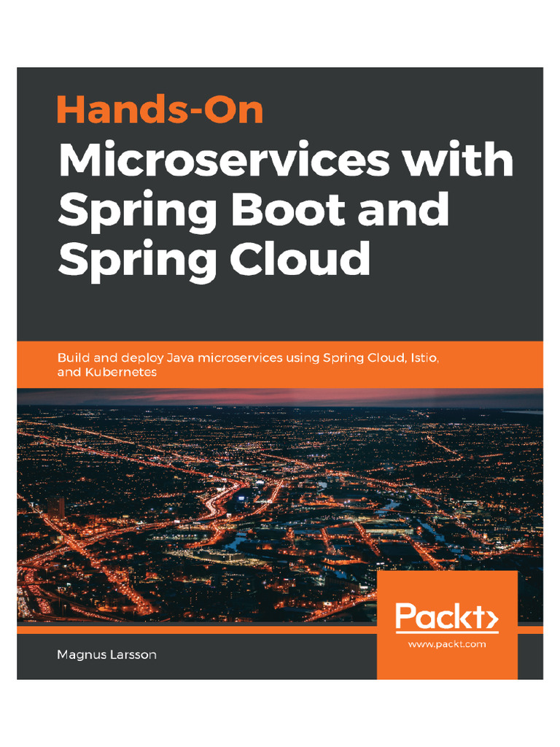Click the night city aerial photo
The image size is (560, 747).
tap(280, 505)
